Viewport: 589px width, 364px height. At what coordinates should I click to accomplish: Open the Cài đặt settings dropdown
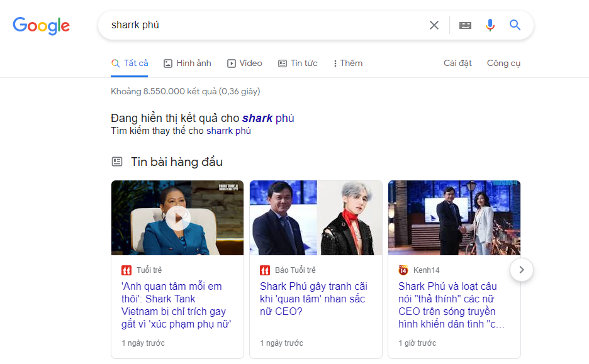[x=457, y=63]
